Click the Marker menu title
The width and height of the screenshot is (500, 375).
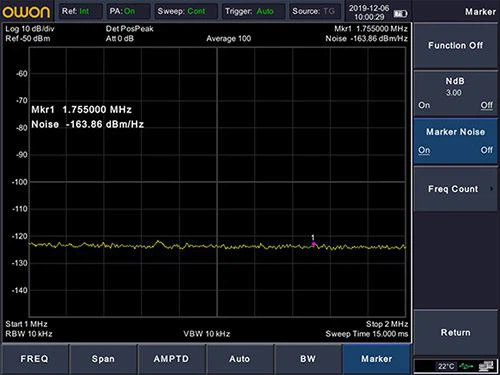pyautogui.click(x=480, y=12)
